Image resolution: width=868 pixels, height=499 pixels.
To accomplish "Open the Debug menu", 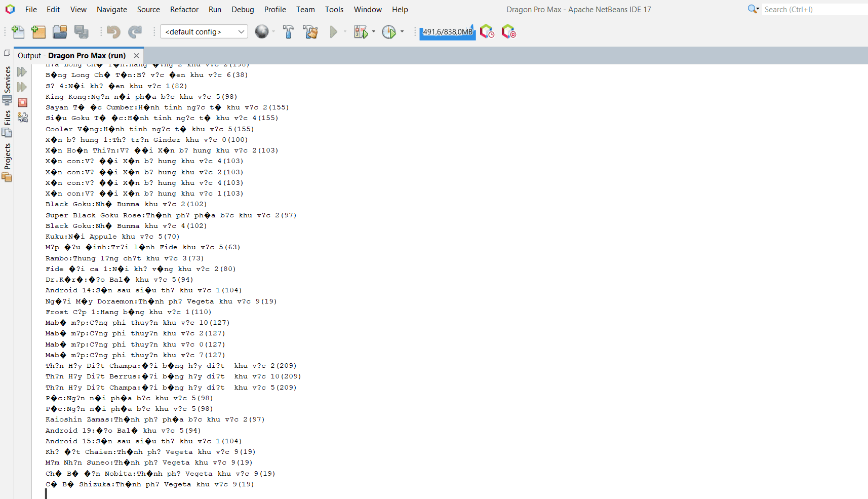I will pyautogui.click(x=243, y=9).
